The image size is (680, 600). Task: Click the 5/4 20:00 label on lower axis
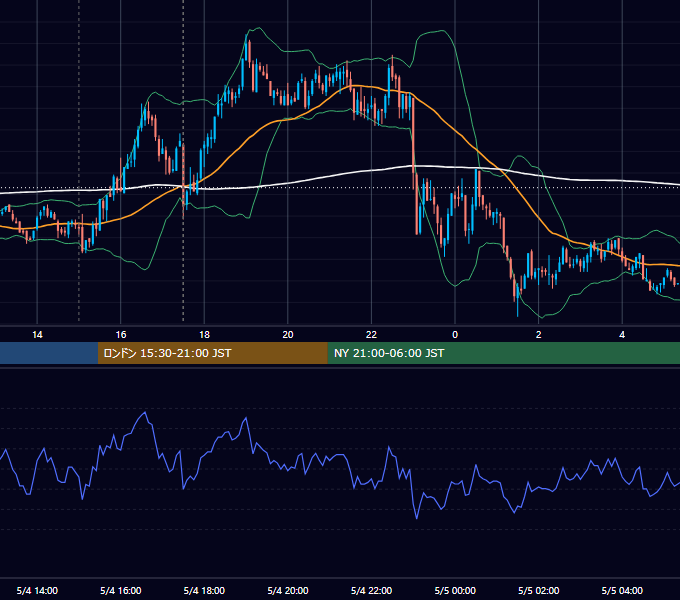point(288,590)
